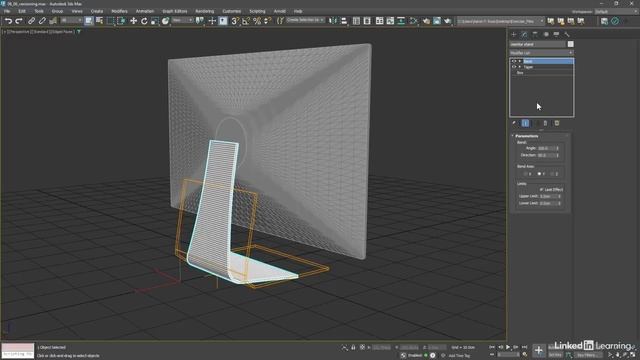Toggle Show End Result button

coord(525,123)
